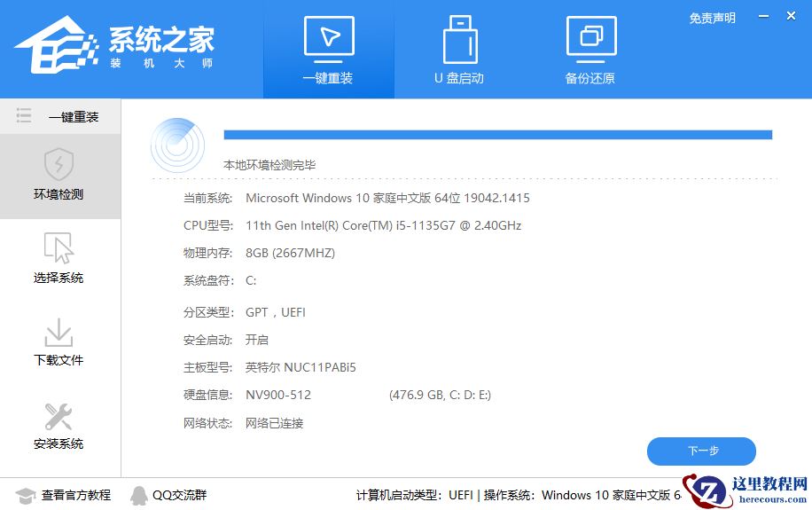Open the 一键重装 monitor icon tab
This screenshot has width=812, height=510.
click(328, 50)
